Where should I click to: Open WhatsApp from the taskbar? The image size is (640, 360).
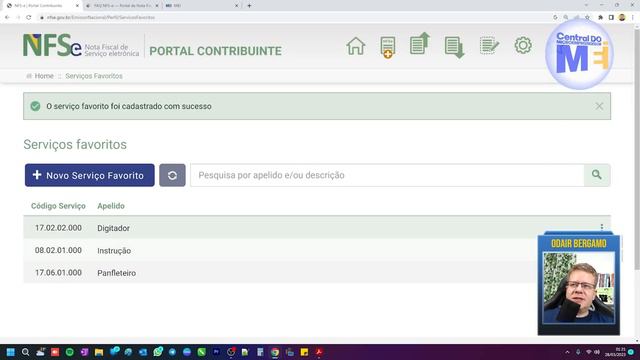tap(158, 351)
